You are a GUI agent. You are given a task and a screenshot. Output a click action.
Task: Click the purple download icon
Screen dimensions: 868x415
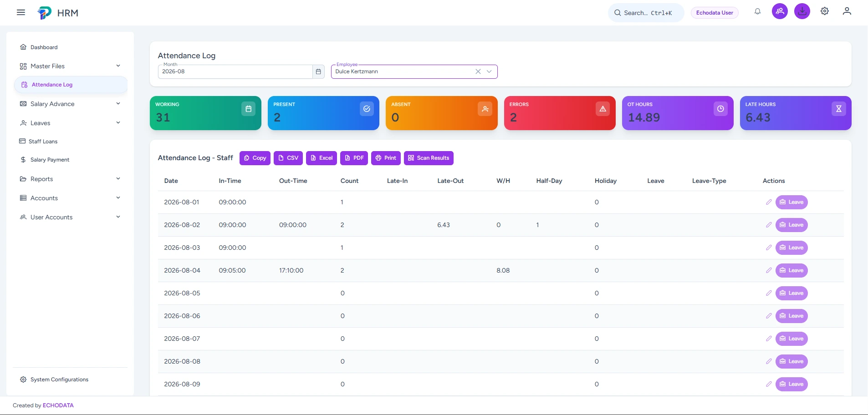click(802, 11)
